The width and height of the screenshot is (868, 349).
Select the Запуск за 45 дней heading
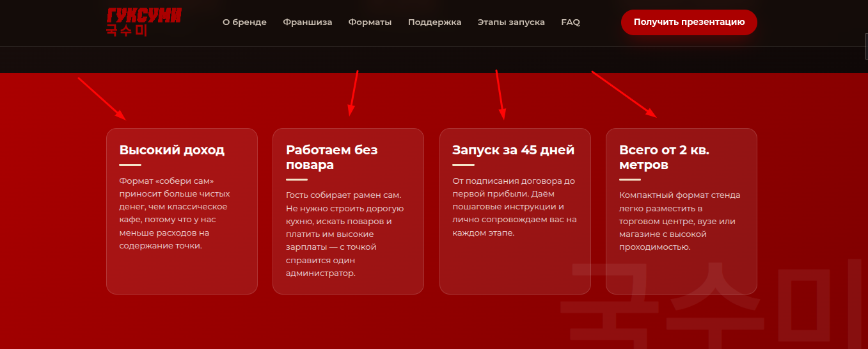(x=513, y=150)
